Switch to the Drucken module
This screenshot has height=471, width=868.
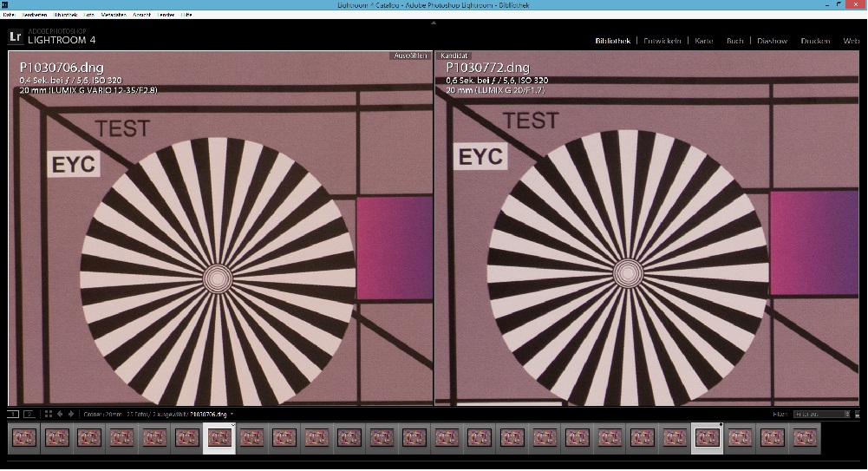coord(815,41)
